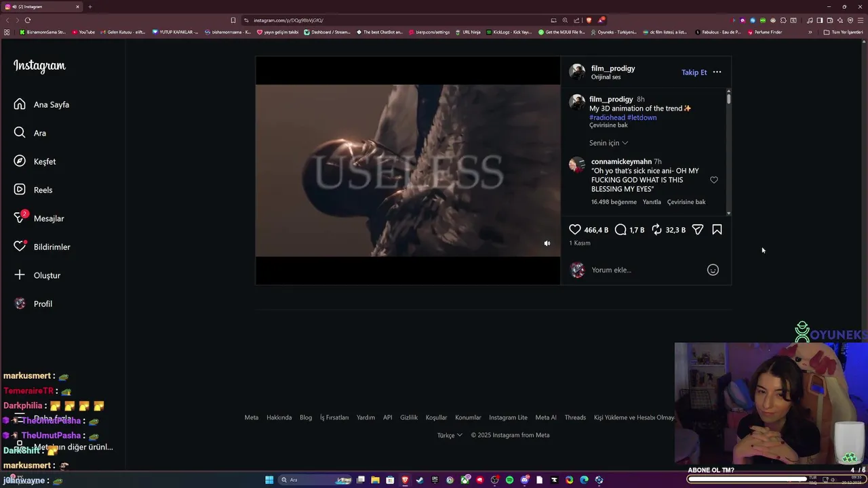Open the URL Ninja bookmark
Screen dimensions: 868x488
coord(468,32)
